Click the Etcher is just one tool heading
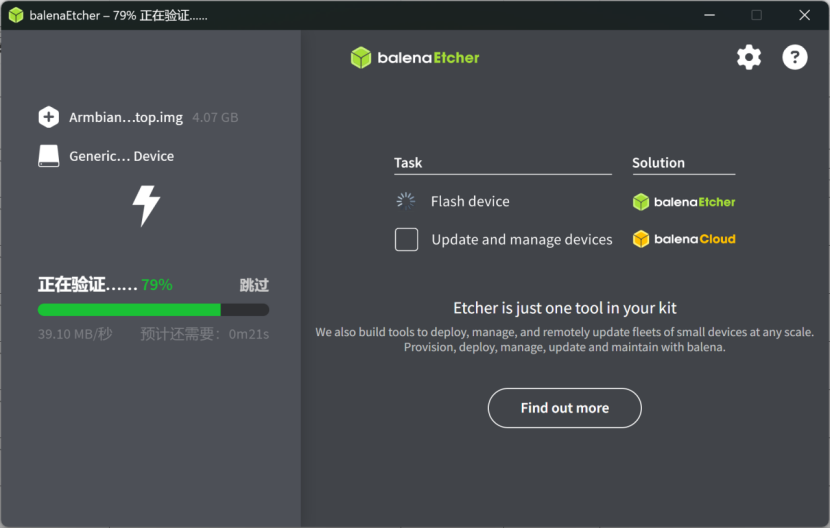Screen dimensions: 830x528 [x=565, y=308]
